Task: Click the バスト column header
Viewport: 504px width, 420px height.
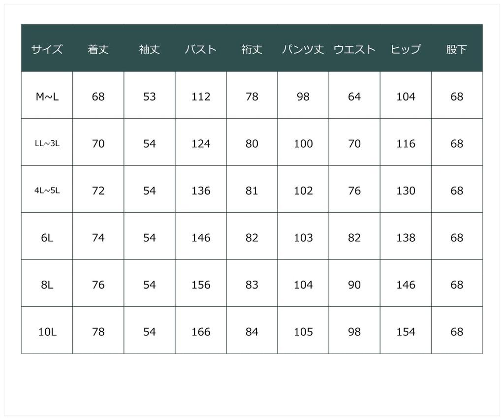Action: pyautogui.click(x=200, y=49)
